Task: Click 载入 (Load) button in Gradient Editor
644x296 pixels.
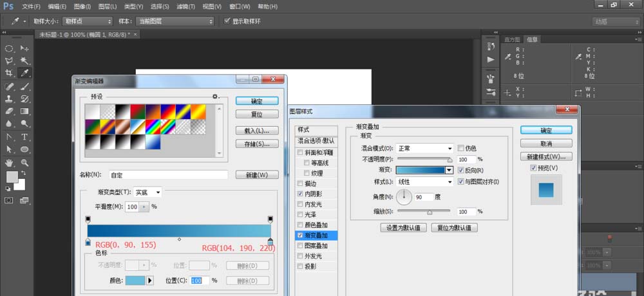Action: coord(257,131)
